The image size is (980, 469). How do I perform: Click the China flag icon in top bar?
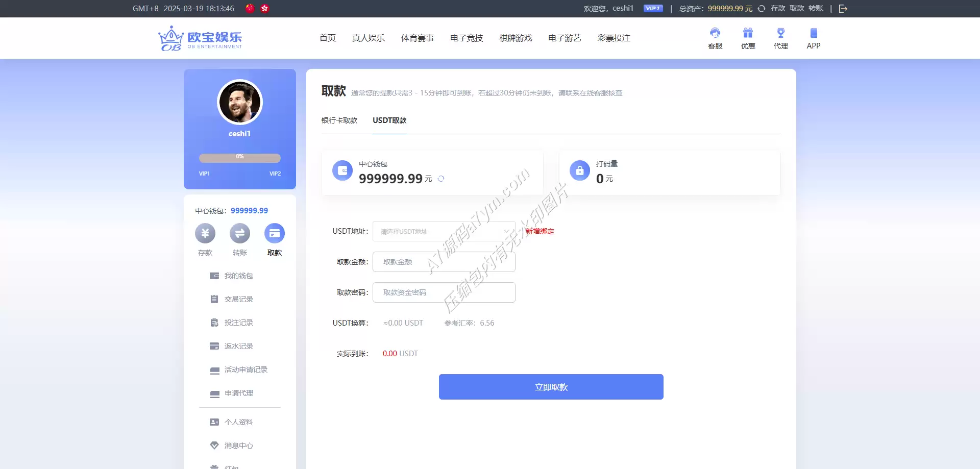(x=250, y=8)
